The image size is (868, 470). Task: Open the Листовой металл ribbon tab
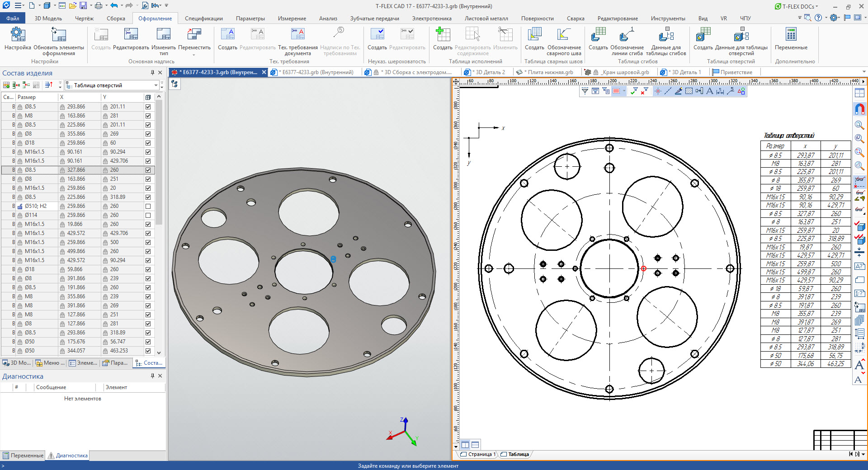pos(486,19)
